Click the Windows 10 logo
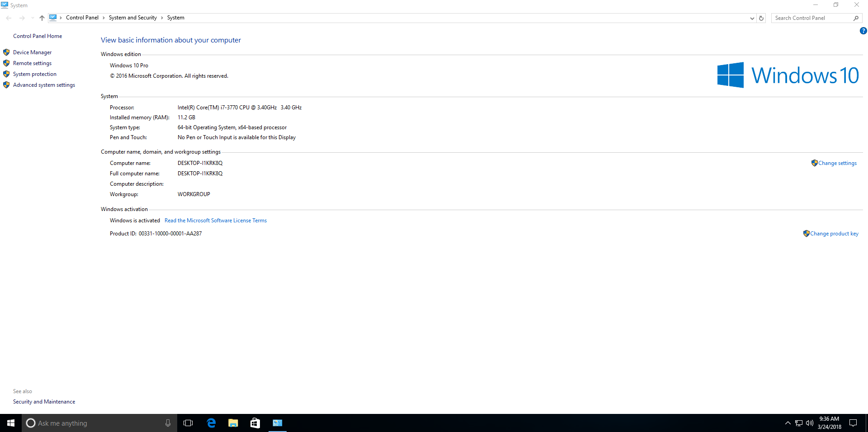 coord(788,75)
